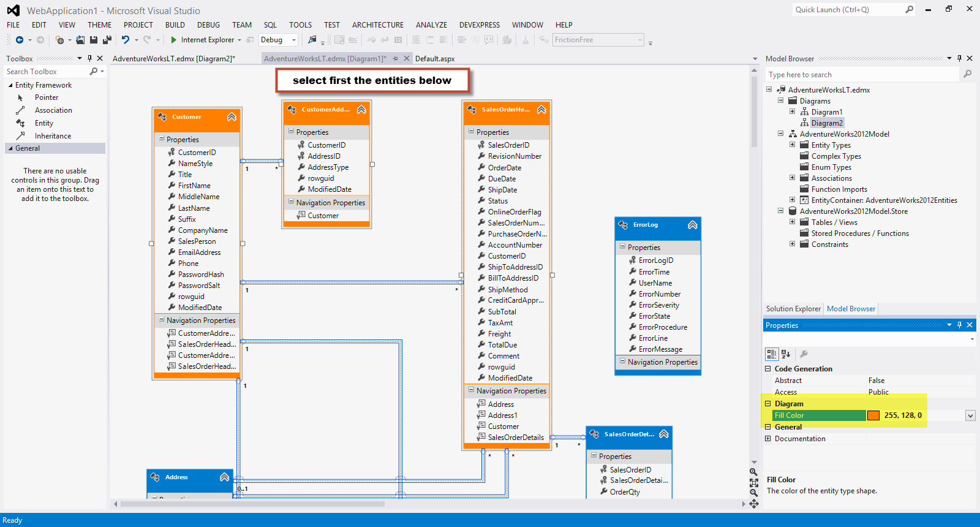The width and height of the screenshot is (980, 527).
Task: Click the Navigate Backward toolbar arrow
Action: click(x=20, y=40)
